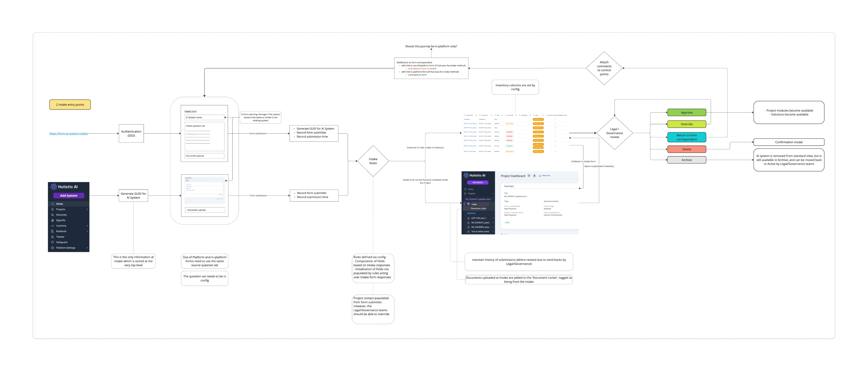This screenshot has width=868, height=372.
Task: Open the form.ai-system-intake hyperlink
Action: click(69, 134)
